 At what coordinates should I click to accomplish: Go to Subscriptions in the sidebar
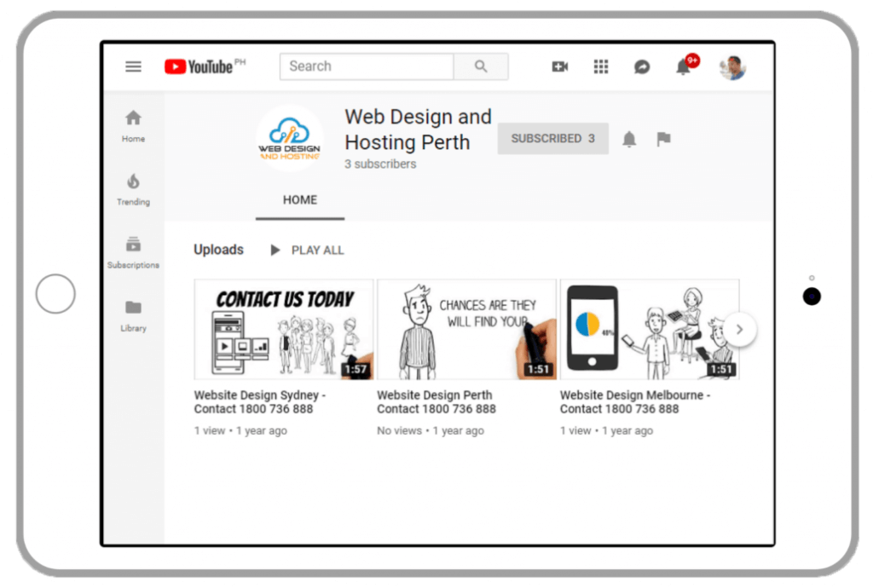133,252
